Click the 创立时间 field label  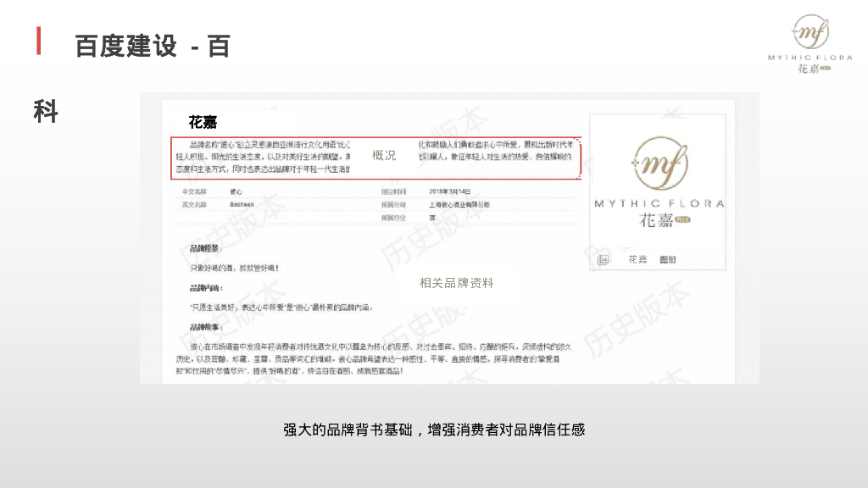click(393, 191)
